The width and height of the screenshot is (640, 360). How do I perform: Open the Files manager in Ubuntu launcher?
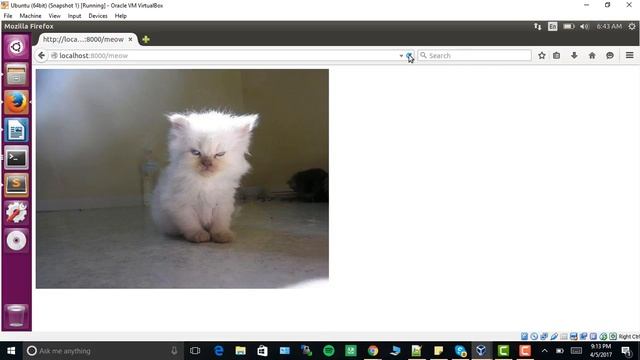pyautogui.click(x=16, y=74)
